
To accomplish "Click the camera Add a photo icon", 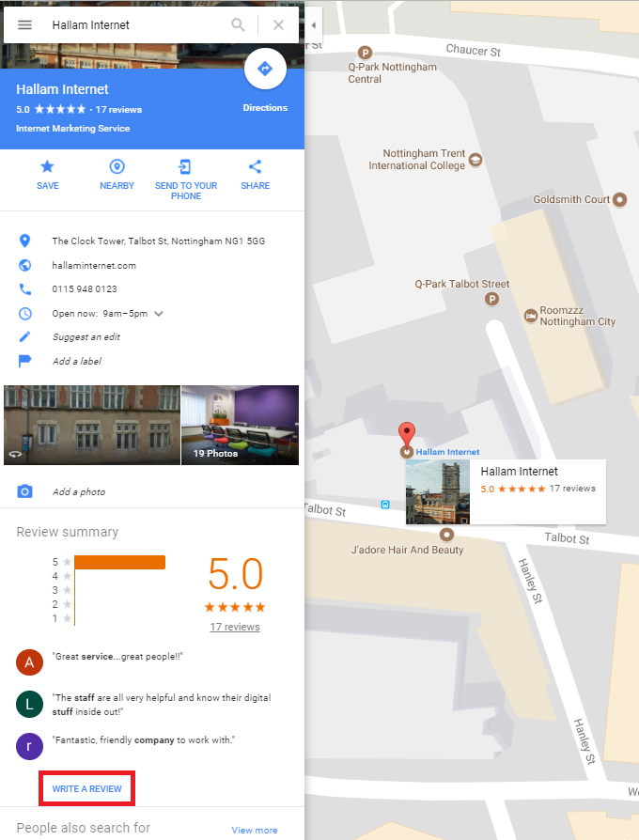I will (24, 491).
